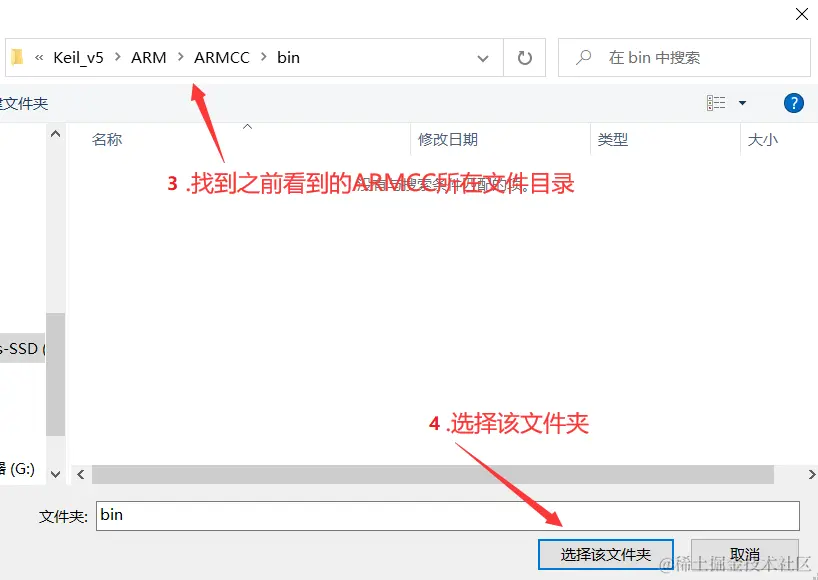818x580 pixels.
Task: Expand the chevron after ARMCC in the path
Action: click(263, 57)
